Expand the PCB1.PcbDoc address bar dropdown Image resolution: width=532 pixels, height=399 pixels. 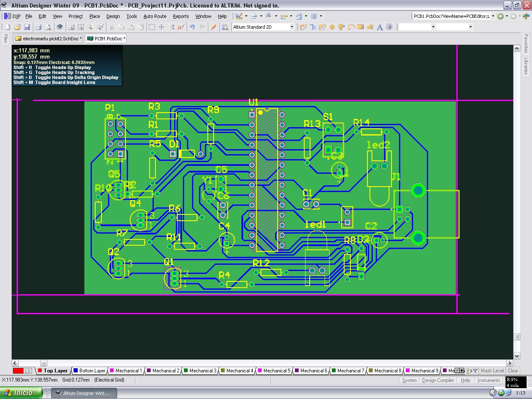pos(493,16)
